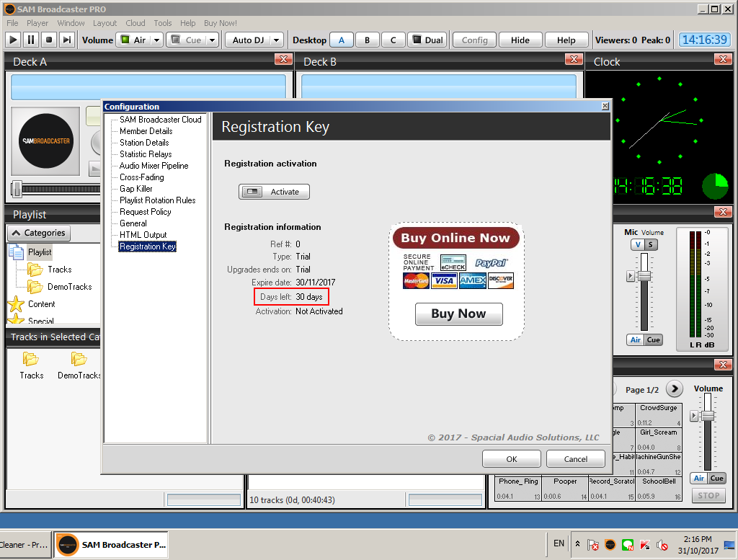Click the DemoTracks folder icon in Playlist tree
738x560 pixels.
pyautogui.click(x=35, y=287)
